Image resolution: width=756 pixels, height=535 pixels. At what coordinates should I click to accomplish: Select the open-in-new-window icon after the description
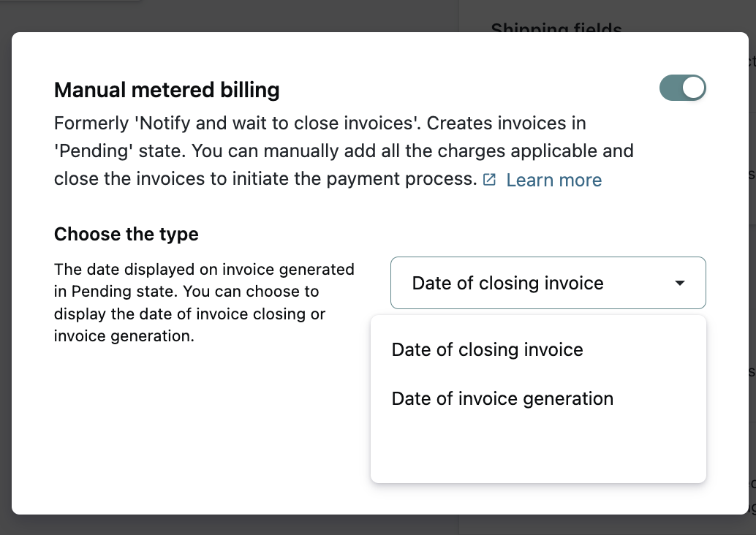pos(488,179)
